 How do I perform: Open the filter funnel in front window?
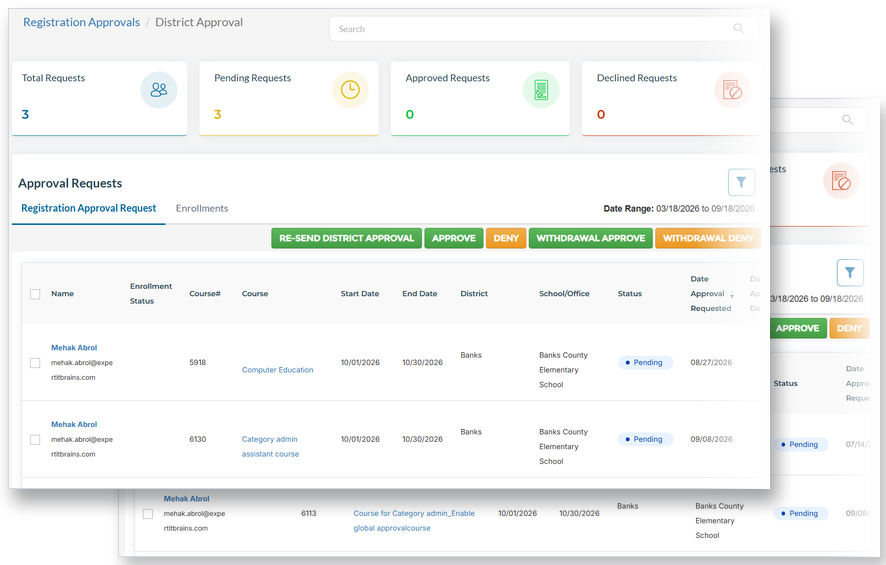[x=741, y=182]
